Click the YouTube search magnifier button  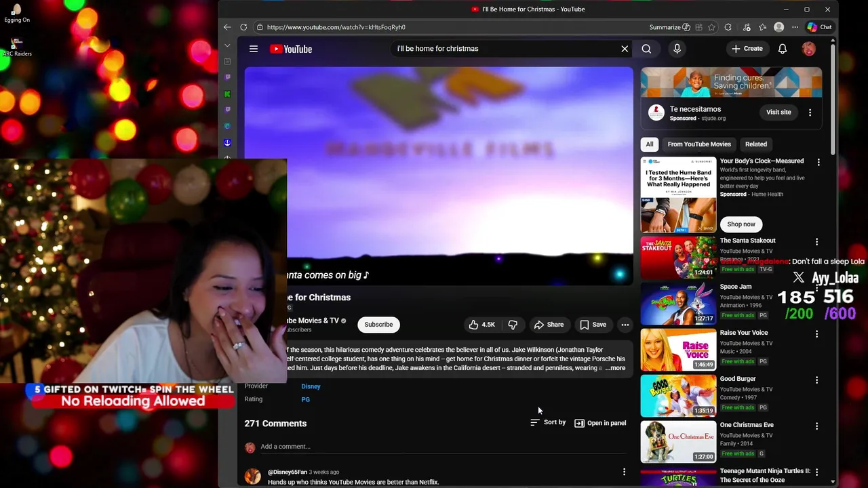click(x=646, y=49)
